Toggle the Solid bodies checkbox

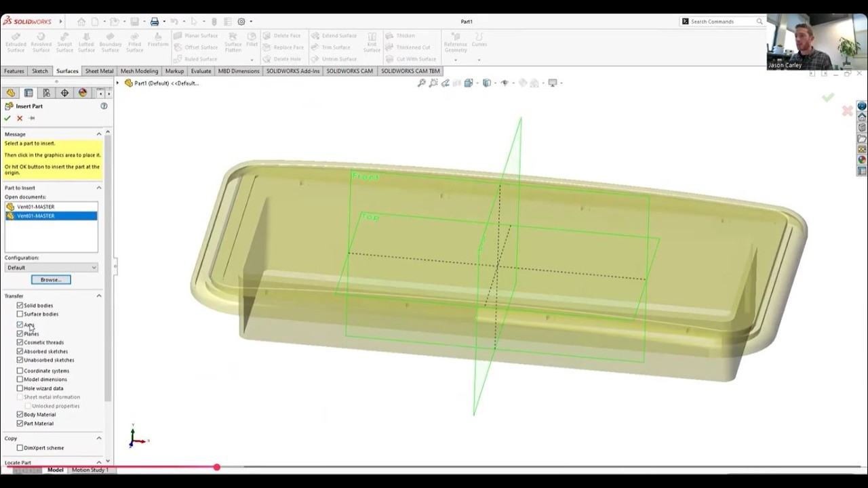point(20,306)
